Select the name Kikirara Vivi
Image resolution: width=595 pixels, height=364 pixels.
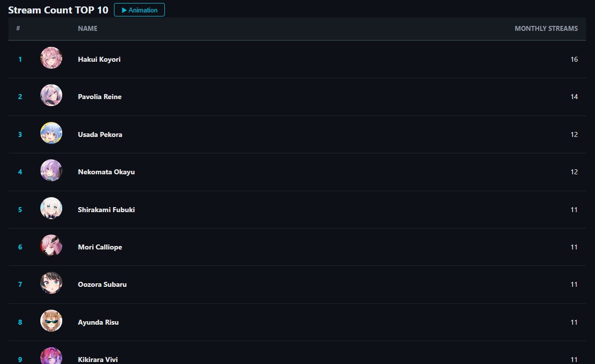coord(98,360)
